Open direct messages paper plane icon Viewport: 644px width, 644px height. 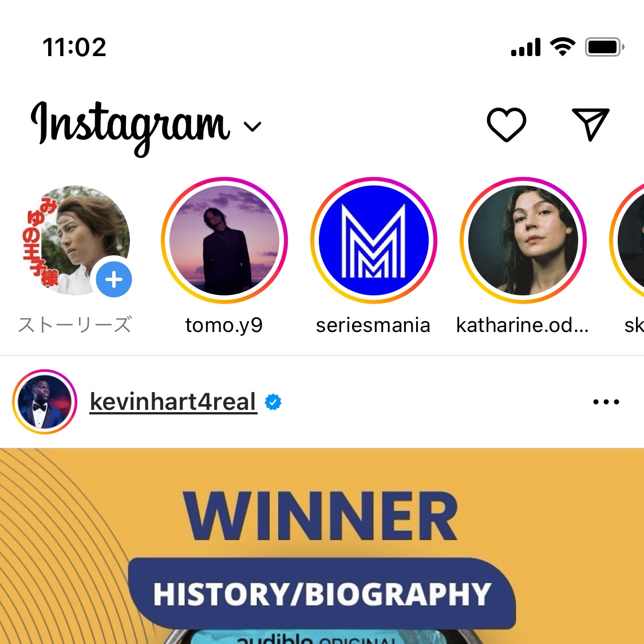pos(591,124)
